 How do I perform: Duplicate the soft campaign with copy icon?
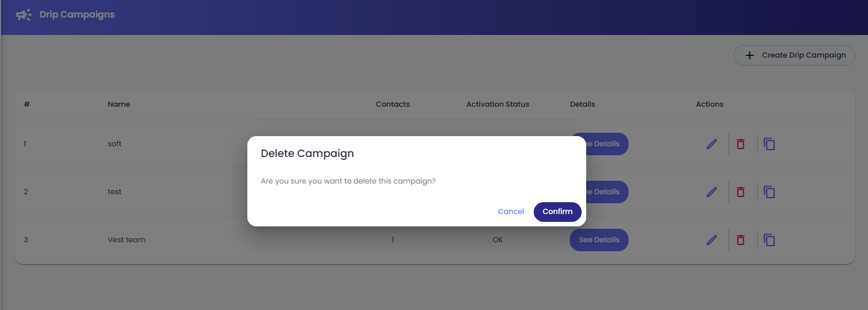tap(769, 144)
